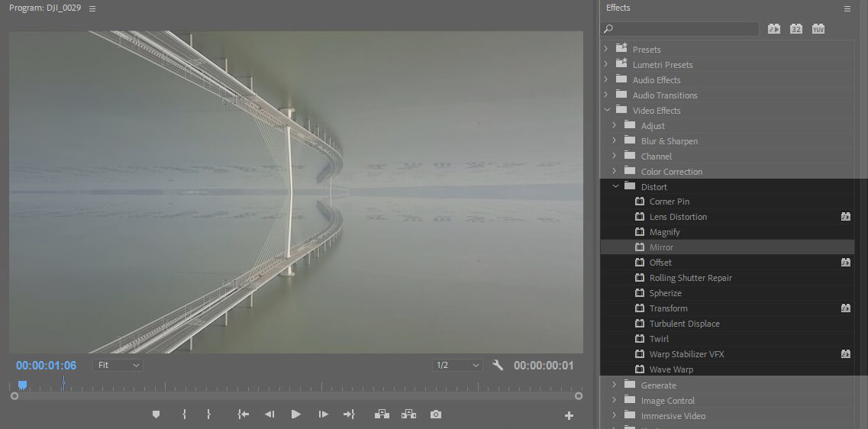
Task: Click the Lift button
Action: 382,414
